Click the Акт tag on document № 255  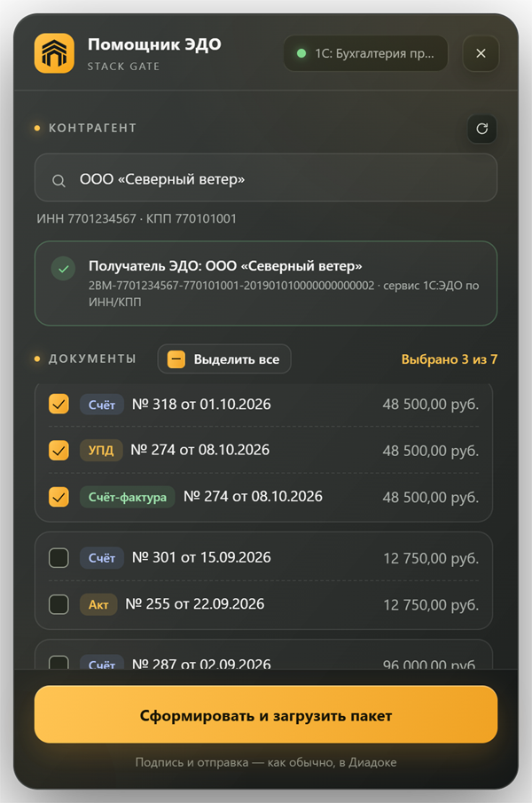click(x=98, y=605)
